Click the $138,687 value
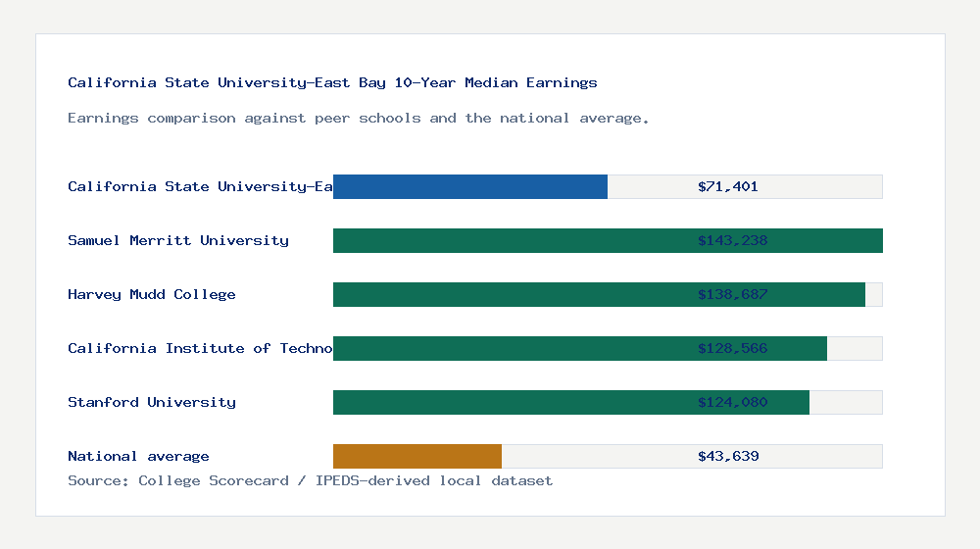Image resolution: width=980 pixels, height=549 pixels. (732, 294)
